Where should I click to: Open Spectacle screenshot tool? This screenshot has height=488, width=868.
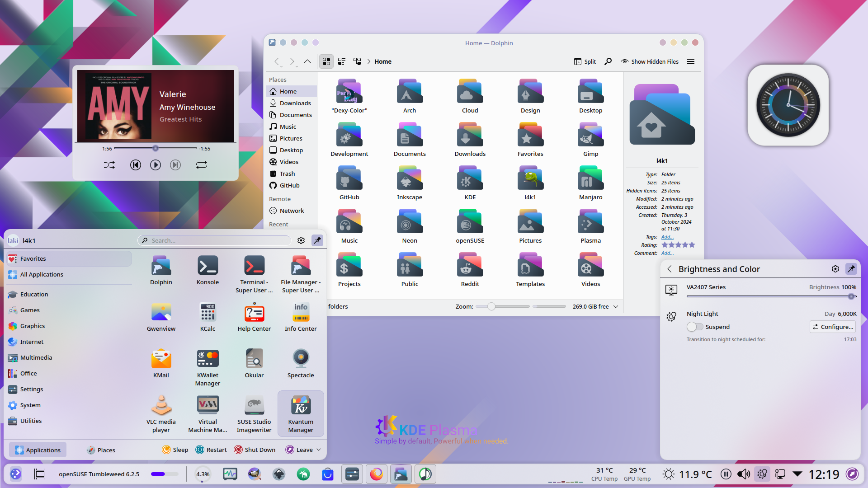301,363
